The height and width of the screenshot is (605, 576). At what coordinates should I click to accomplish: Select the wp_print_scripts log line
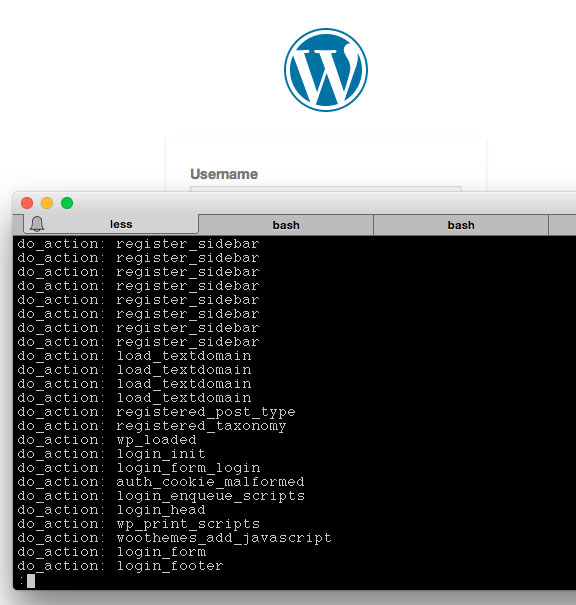point(139,524)
